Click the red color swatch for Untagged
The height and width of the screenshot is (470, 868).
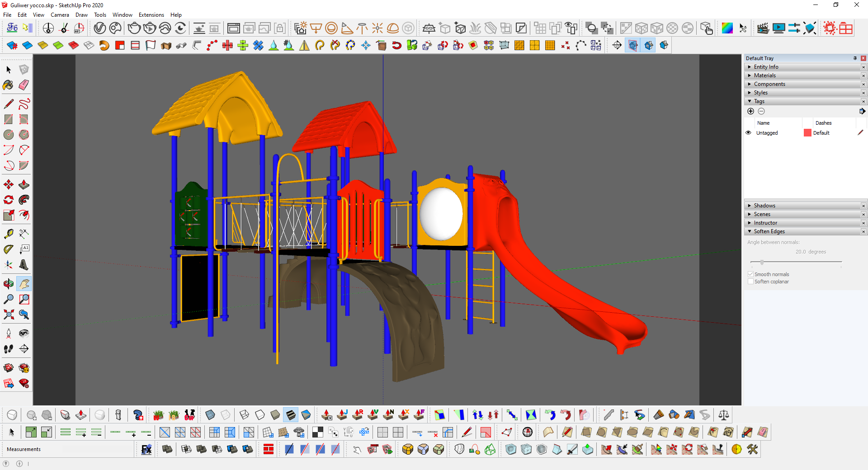pyautogui.click(x=807, y=133)
